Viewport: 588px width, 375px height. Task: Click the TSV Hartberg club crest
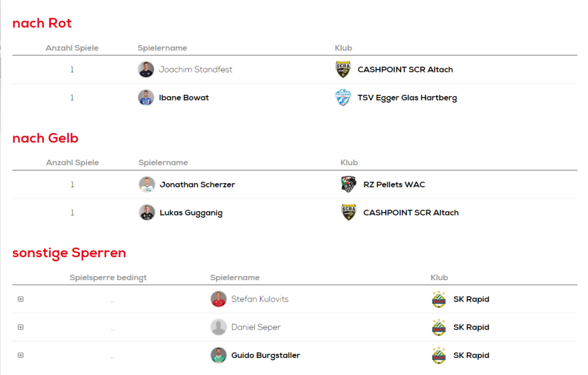click(x=343, y=98)
